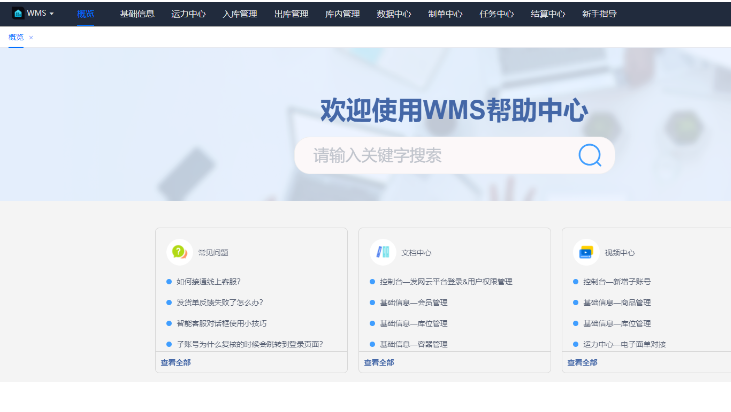Switch to the 概览 page tab
The width and height of the screenshot is (731, 412).
coord(16,37)
